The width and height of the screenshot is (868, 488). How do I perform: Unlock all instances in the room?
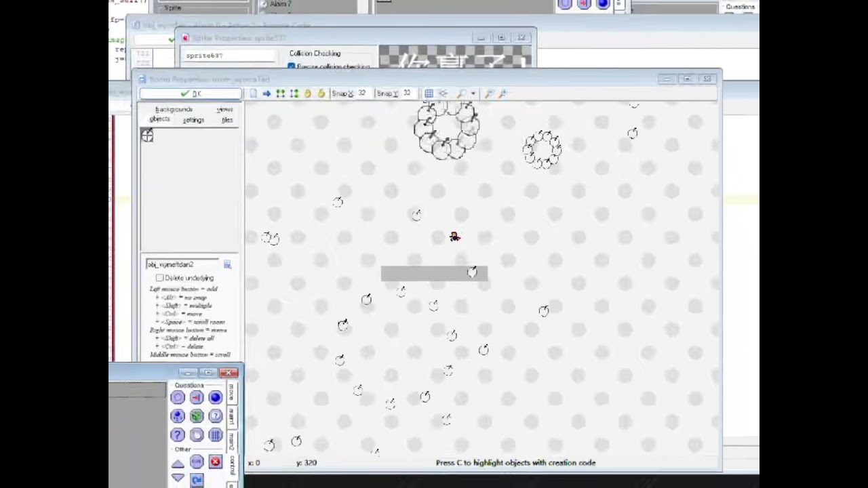pyautogui.click(x=321, y=94)
